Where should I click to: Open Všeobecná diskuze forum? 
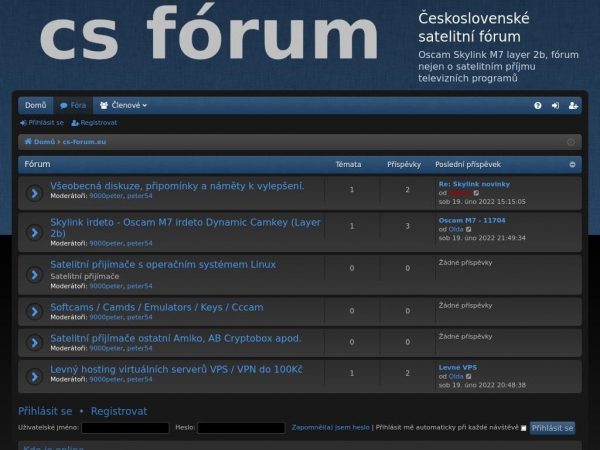pyautogui.click(x=177, y=186)
